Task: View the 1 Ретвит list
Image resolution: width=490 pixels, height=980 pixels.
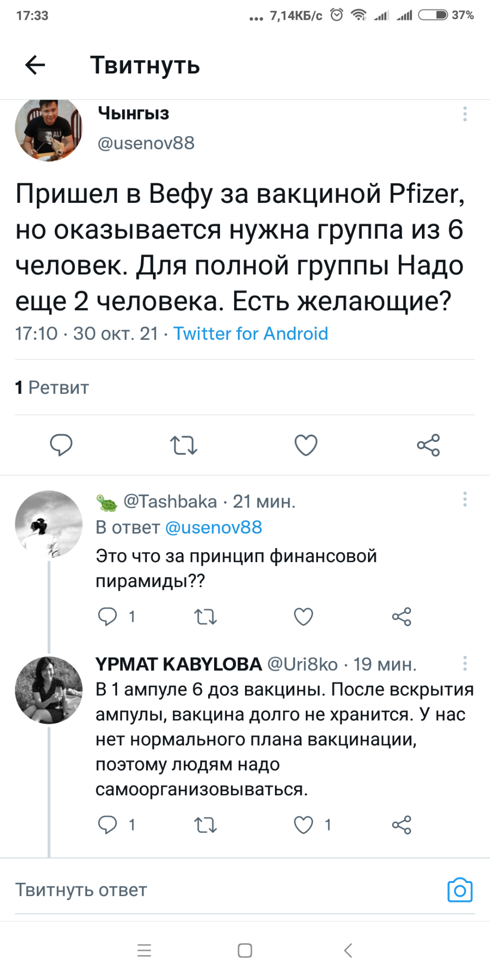Action: [52, 388]
